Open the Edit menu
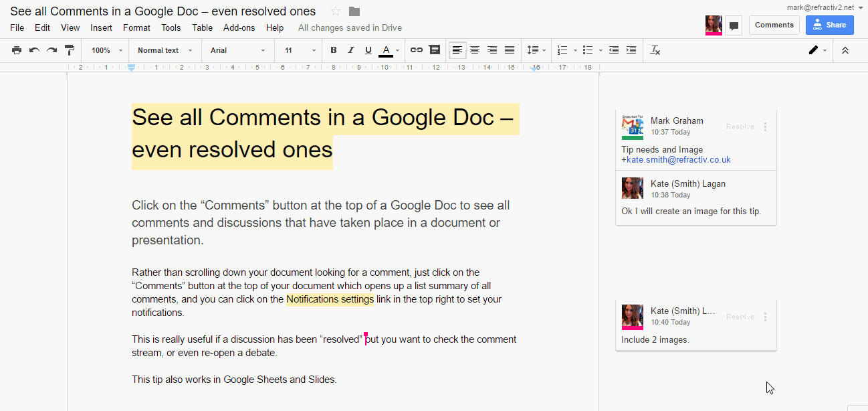The width and height of the screenshot is (868, 411). click(42, 28)
